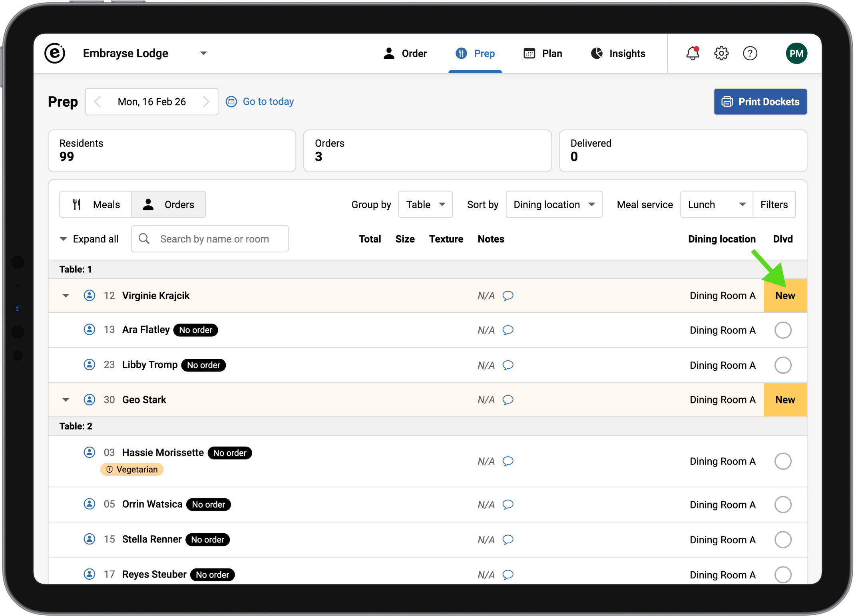This screenshot has height=616, width=854.
Task: Click the PM user avatar
Action: 796,54
